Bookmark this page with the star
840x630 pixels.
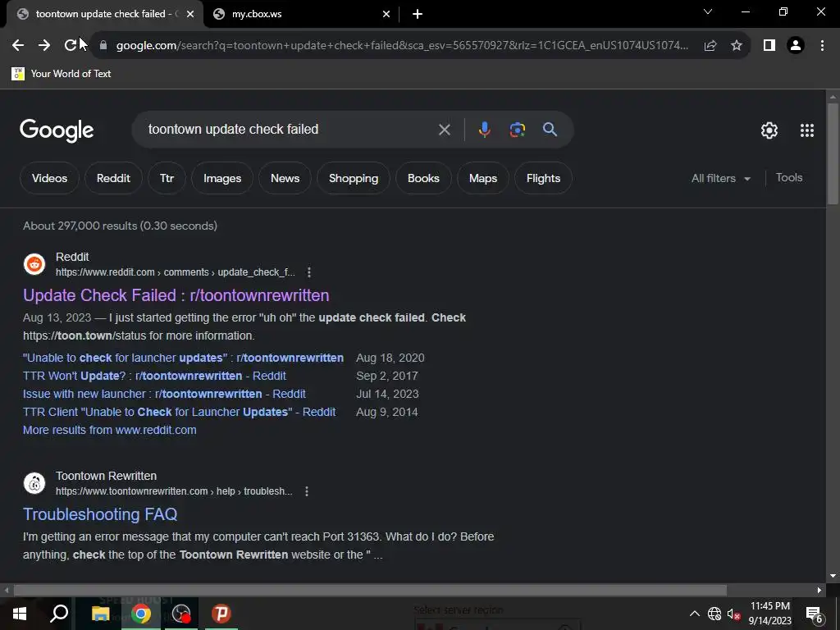(737, 46)
